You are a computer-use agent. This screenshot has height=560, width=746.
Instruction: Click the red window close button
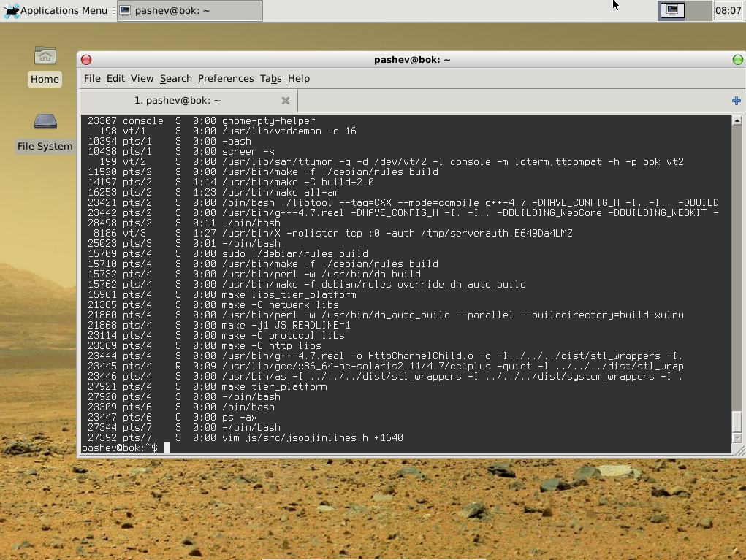pos(86,60)
